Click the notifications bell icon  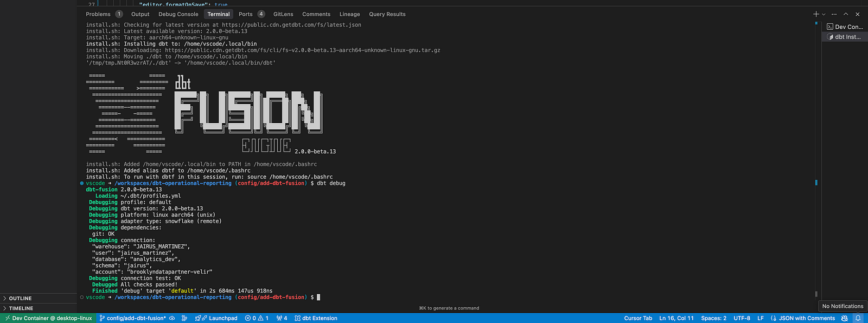(858, 319)
